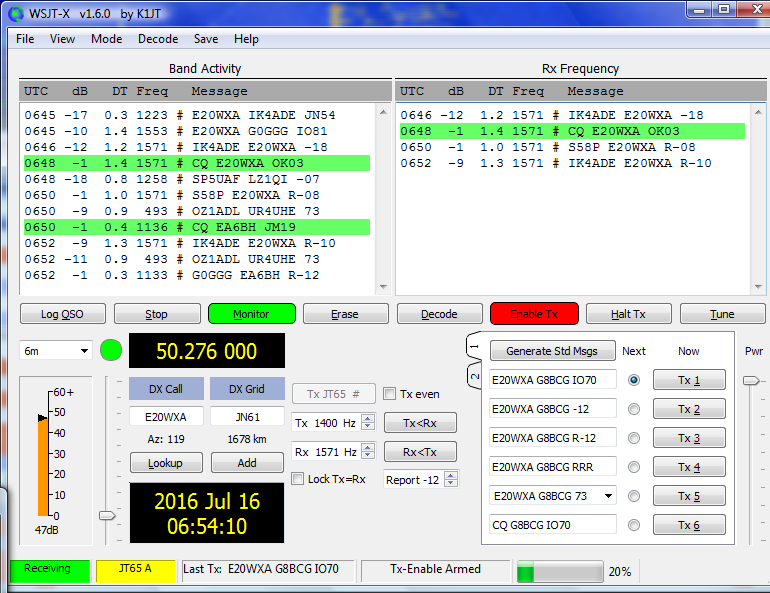770x593 pixels.
Task: Select Next radio for E20WXA G8BCG RRR
Action: 634,467
